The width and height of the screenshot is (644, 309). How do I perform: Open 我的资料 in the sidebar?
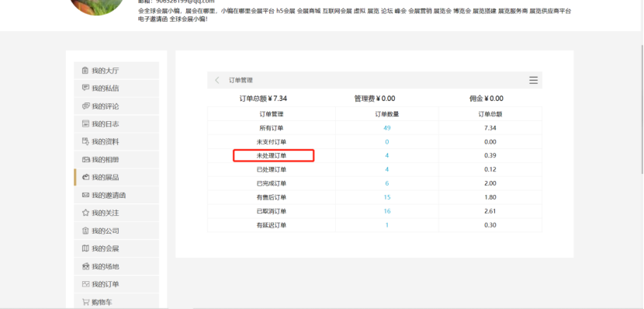(116, 141)
